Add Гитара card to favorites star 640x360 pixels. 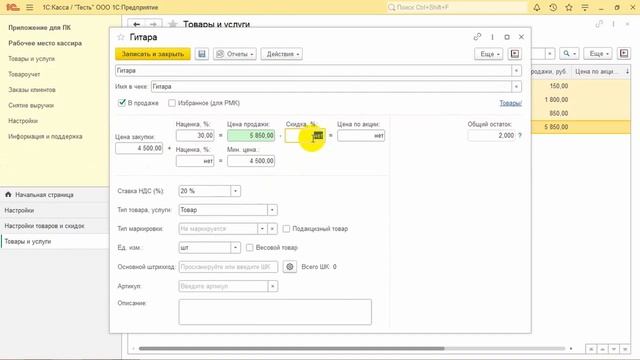coord(120,37)
